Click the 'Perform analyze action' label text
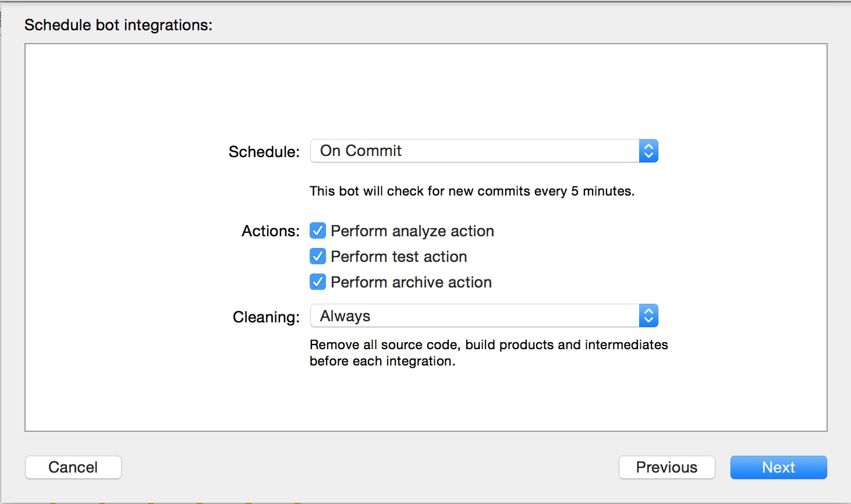The height and width of the screenshot is (504, 851). point(412,231)
